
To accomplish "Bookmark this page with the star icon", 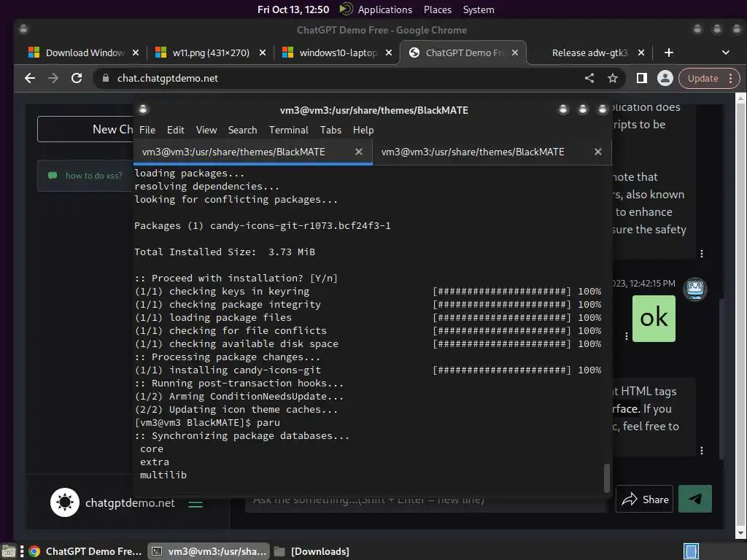I will tap(613, 78).
